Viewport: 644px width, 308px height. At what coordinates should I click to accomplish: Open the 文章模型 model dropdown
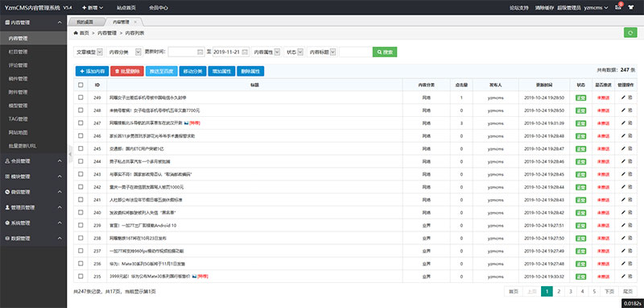pyautogui.click(x=89, y=52)
